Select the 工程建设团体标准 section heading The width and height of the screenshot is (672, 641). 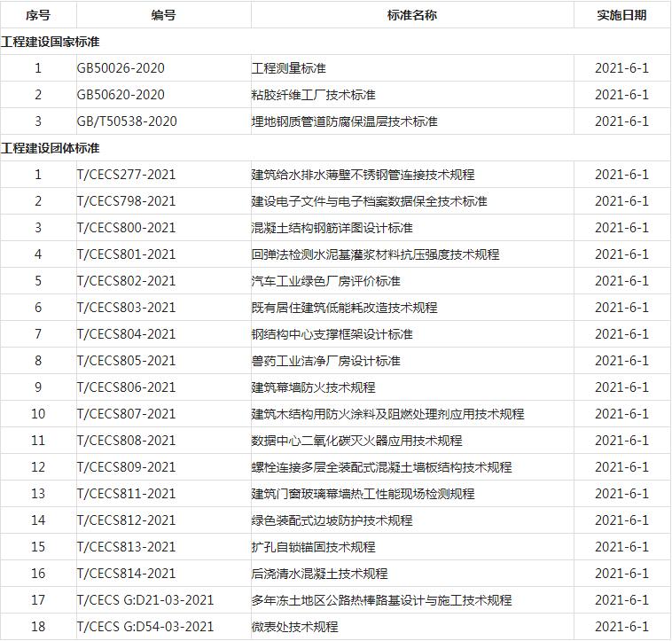pos(51,148)
